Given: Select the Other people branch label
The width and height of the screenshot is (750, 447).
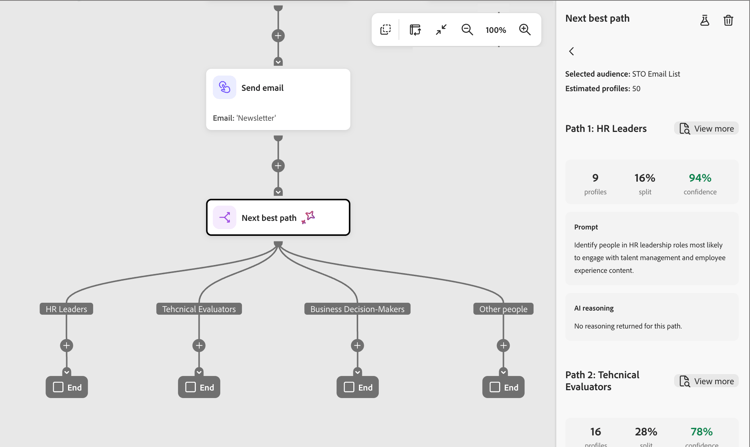Looking at the screenshot, I should [x=503, y=309].
